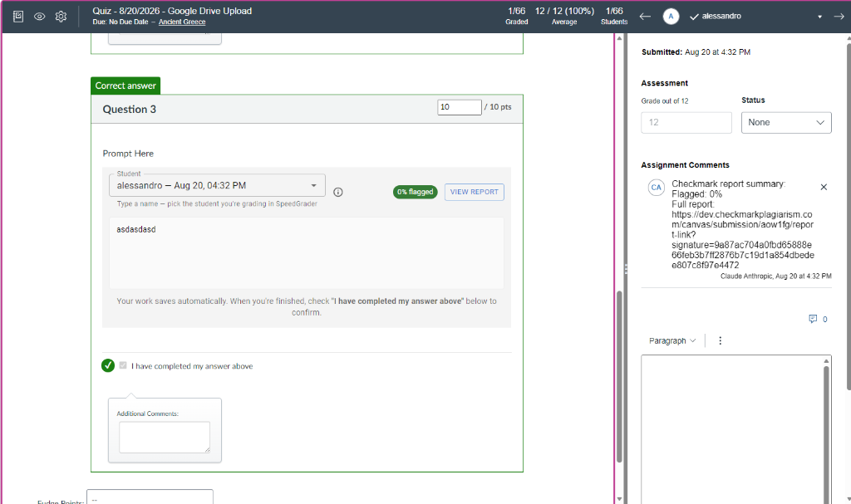Click the green checkmark circle icon

[x=108, y=365]
